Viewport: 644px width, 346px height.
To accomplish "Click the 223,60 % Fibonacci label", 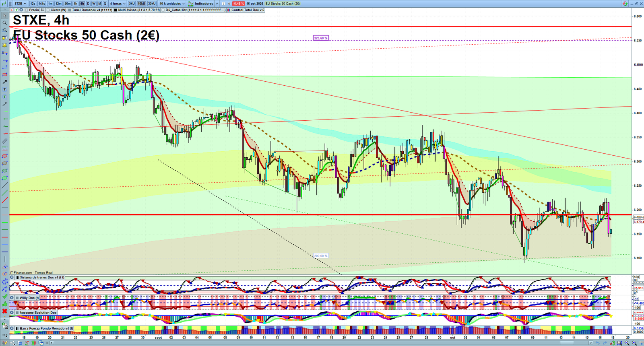I will tap(321, 38).
